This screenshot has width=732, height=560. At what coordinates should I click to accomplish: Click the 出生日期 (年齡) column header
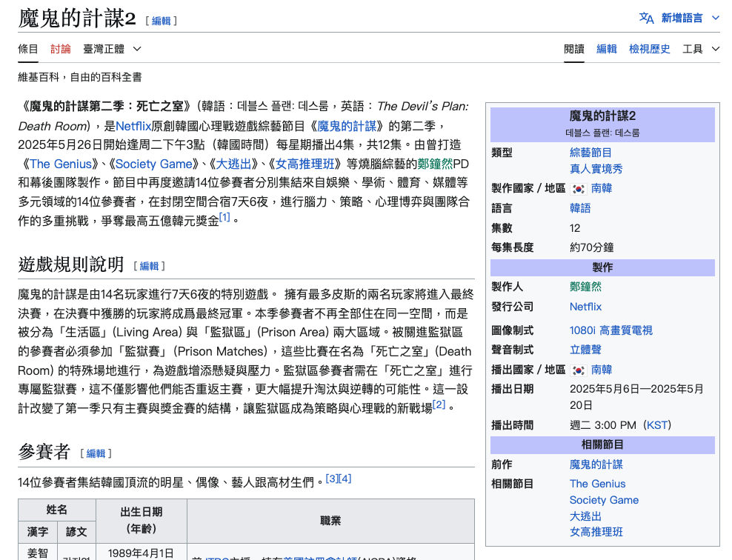click(x=142, y=521)
